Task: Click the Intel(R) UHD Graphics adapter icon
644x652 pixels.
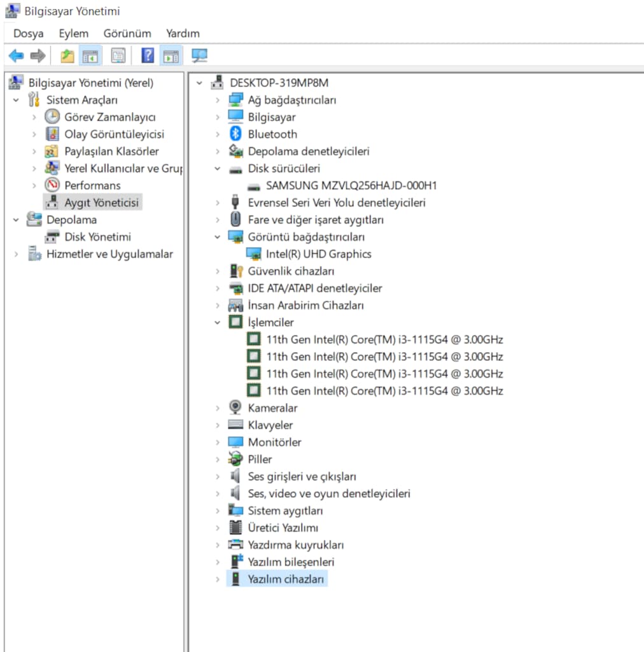Action: coord(253,253)
